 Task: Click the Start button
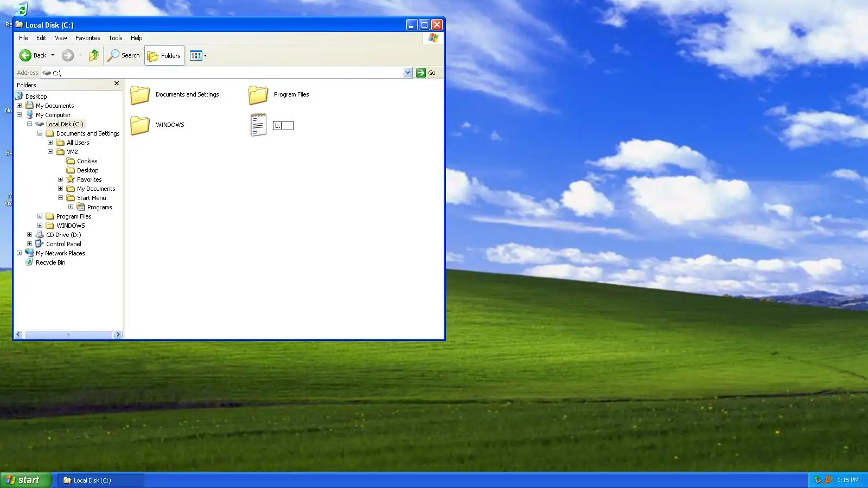[26, 480]
